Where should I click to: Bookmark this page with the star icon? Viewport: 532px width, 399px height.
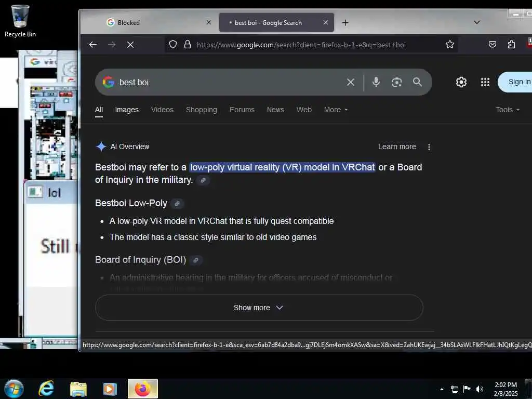pos(450,45)
